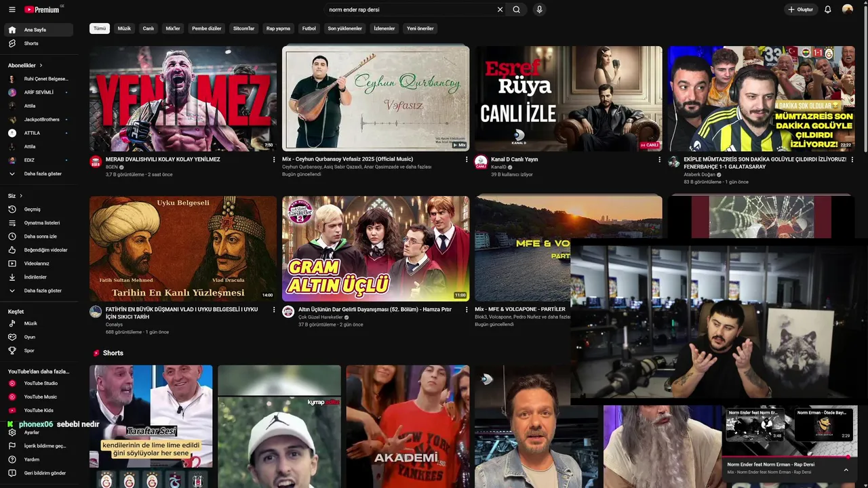Open Oyun in Keşfet section
The image size is (868, 488).
(x=39, y=337)
